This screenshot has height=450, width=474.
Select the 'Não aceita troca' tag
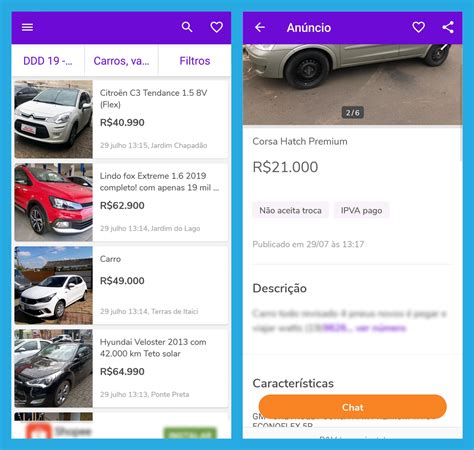pyautogui.click(x=290, y=210)
